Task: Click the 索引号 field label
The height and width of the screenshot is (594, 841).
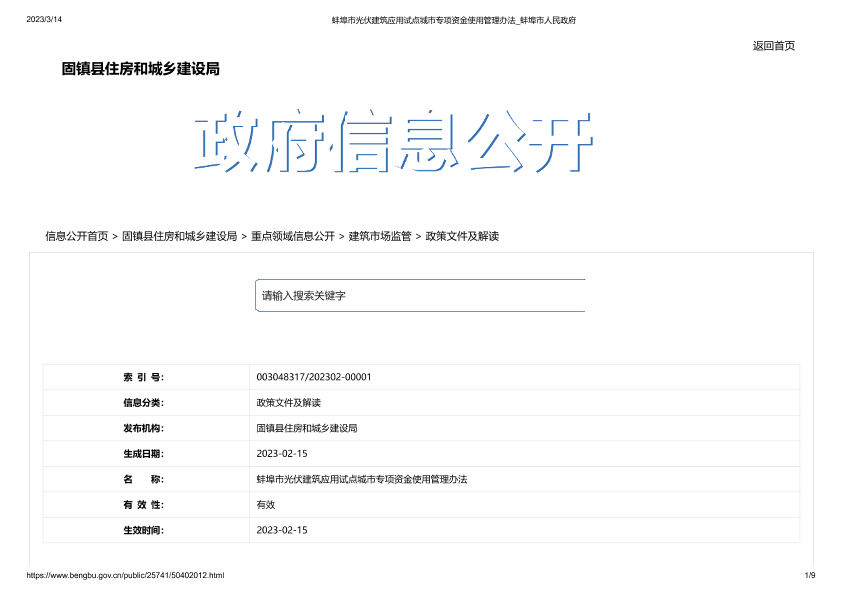Action: pos(143,377)
